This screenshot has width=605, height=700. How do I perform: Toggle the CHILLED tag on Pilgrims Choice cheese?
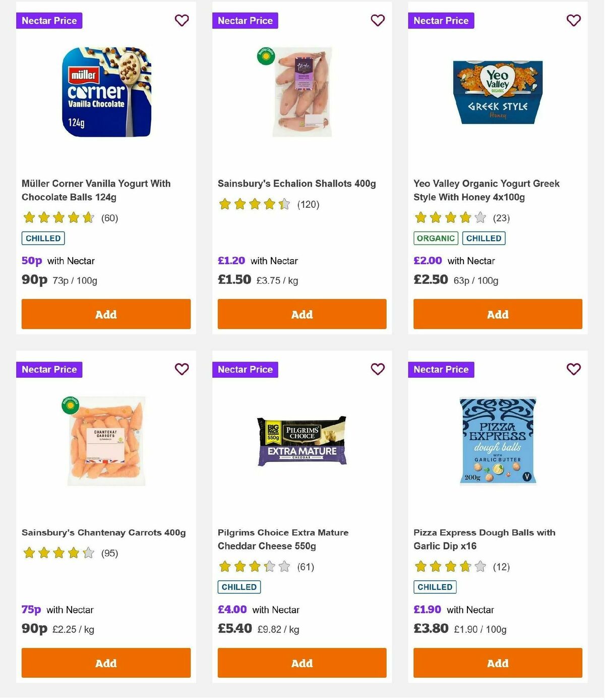[x=238, y=587]
